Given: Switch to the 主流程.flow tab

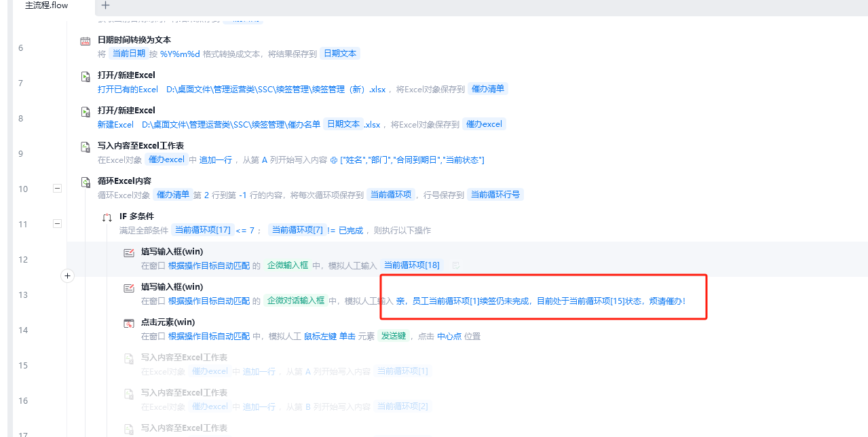Looking at the screenshot, I should (46, 5).
